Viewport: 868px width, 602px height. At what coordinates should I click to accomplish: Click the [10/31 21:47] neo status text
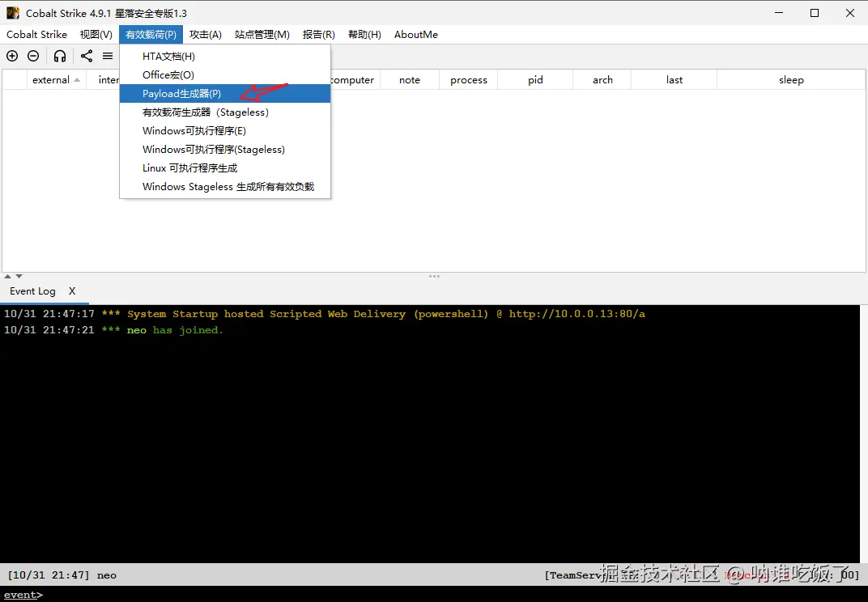click(x=62, y=574)
